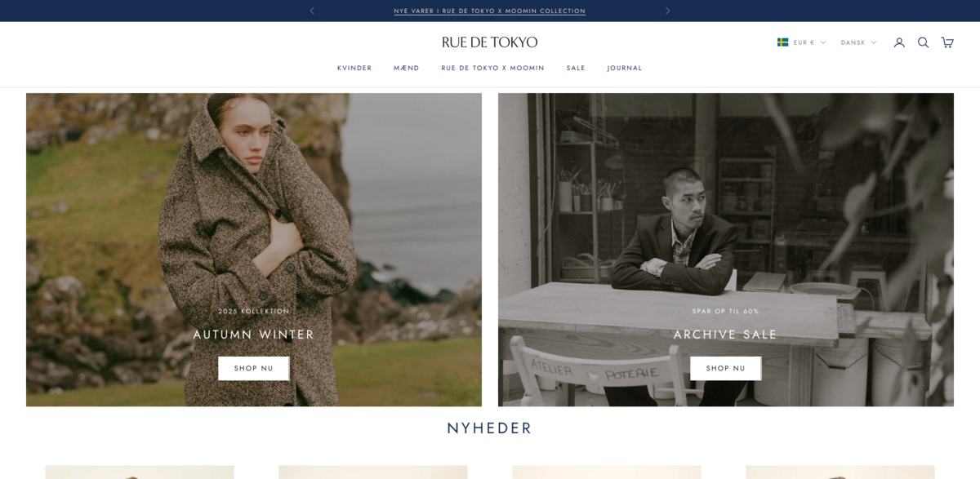
Task: Open the Kvinder menu
Action: 354,68
